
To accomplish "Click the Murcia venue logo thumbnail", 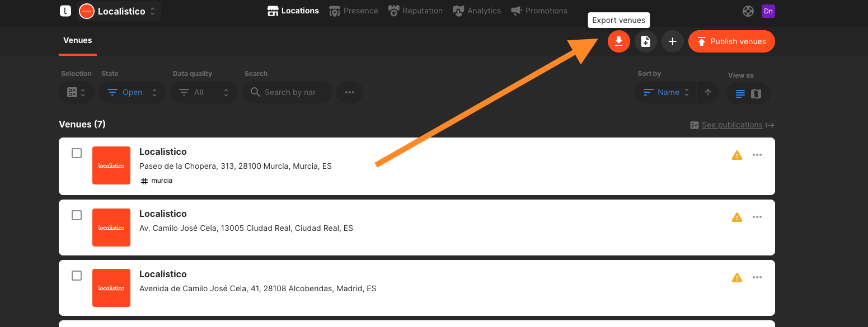I will (x=111, y=165).
